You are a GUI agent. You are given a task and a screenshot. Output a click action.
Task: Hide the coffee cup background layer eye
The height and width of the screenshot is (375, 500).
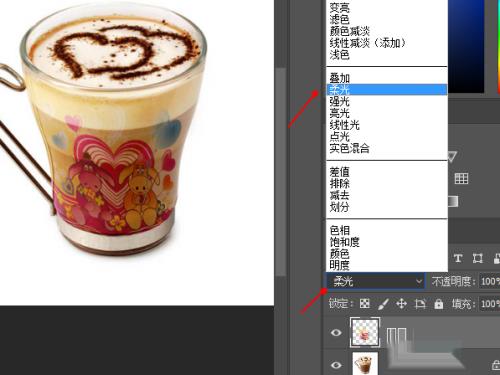click(x=336, y=365)
